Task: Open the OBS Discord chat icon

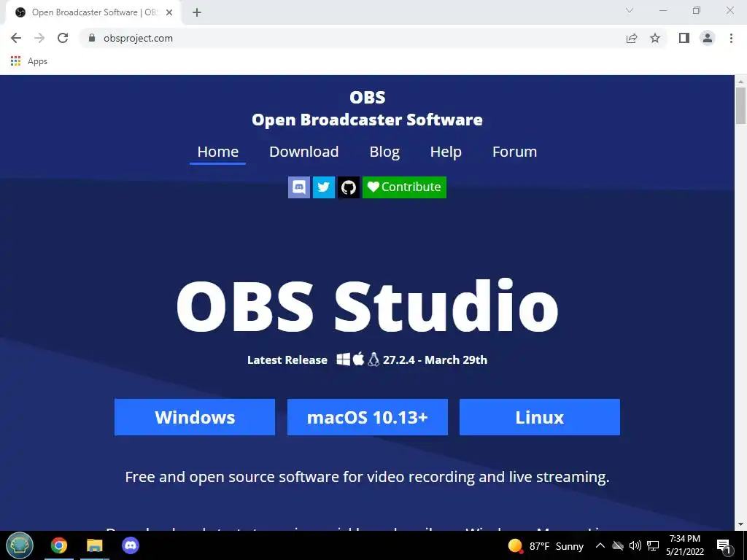Action: 298,187
